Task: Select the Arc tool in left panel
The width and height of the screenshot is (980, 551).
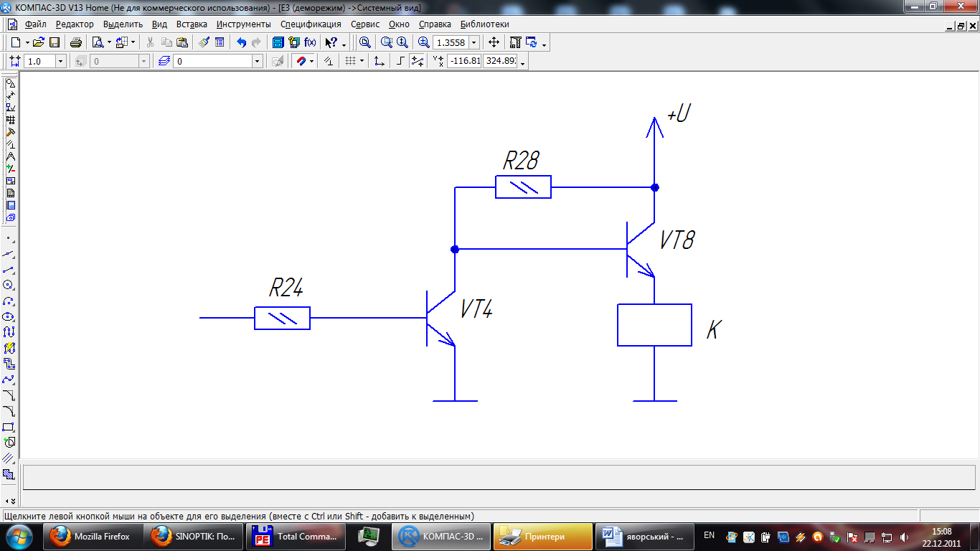Action: (9, 301)
